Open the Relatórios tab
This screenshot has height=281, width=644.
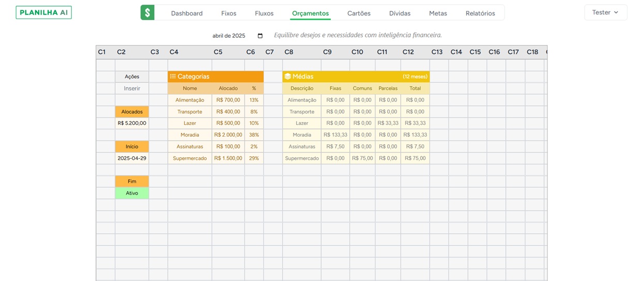(x=480, y=13)
